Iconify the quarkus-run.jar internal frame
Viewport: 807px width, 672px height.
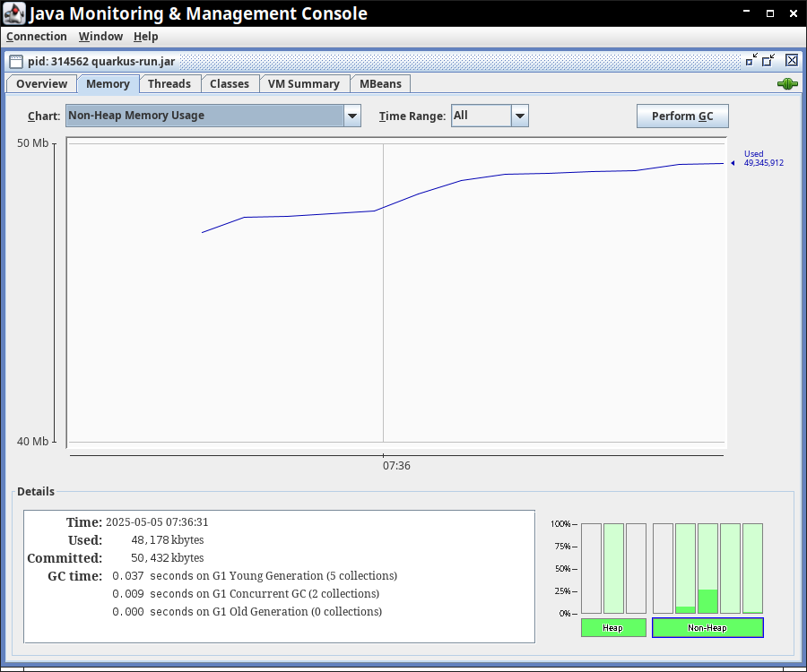[x=751, y=60]
